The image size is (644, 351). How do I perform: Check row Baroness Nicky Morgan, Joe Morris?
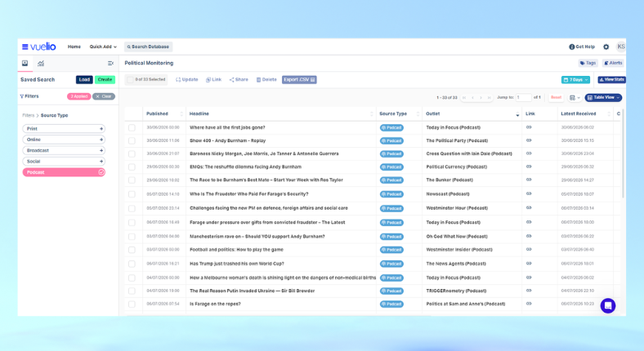click(x=132, y=153)
